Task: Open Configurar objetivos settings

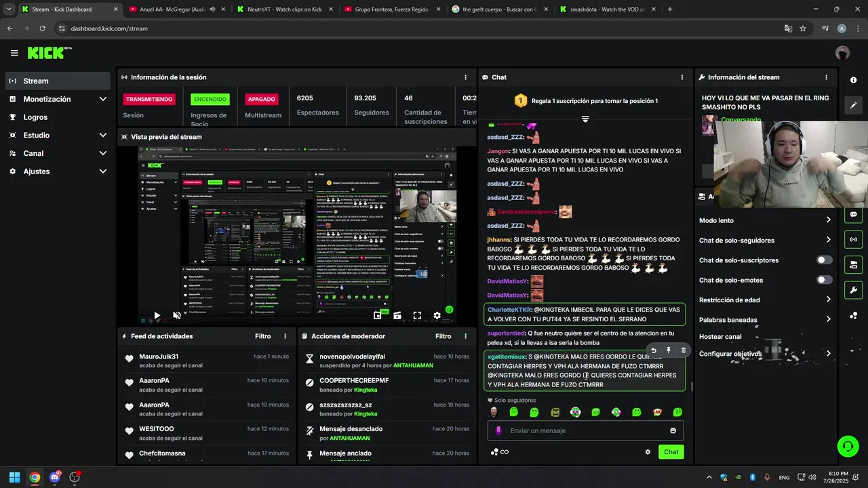Action: click(765, 354)
